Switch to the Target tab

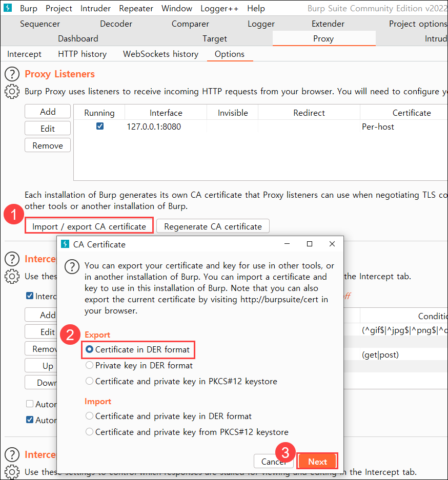click(215, 38)
